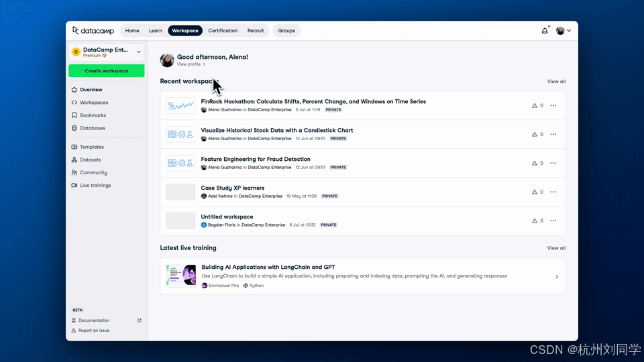Click the Untitled workspace thumbnail

pos(180,221)
